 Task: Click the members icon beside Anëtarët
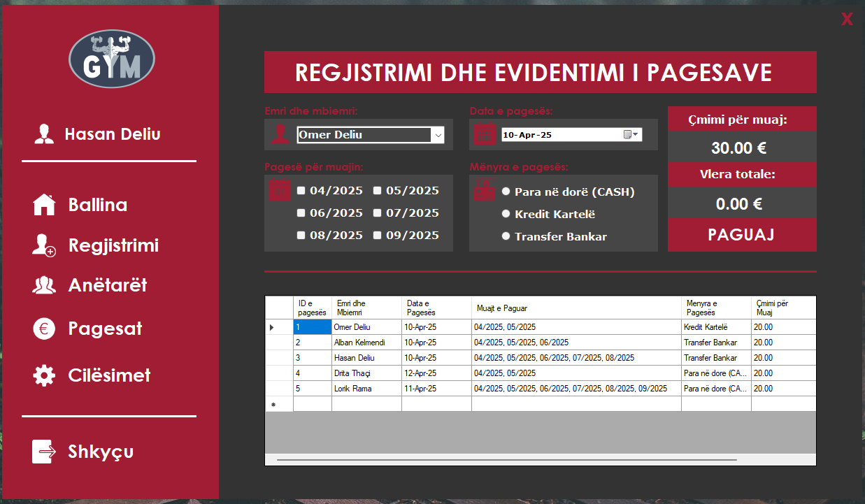[x=44, y=285]
